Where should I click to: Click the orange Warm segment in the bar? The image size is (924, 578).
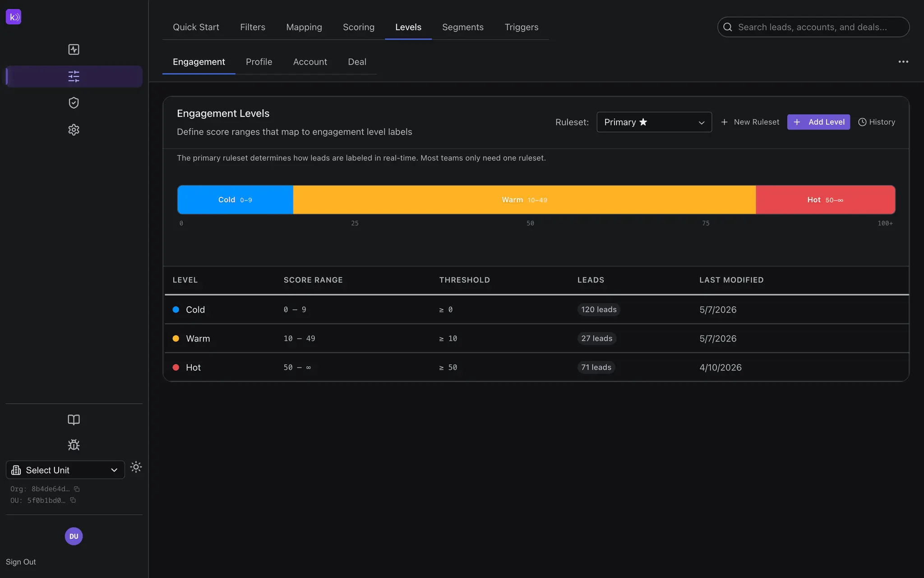pyautogui.click(x=524, y=200)
